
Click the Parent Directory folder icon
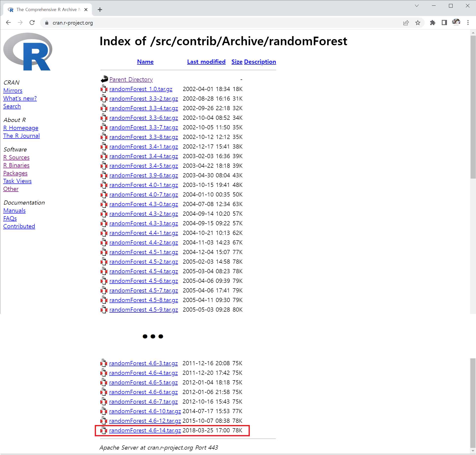pos(104,79)
